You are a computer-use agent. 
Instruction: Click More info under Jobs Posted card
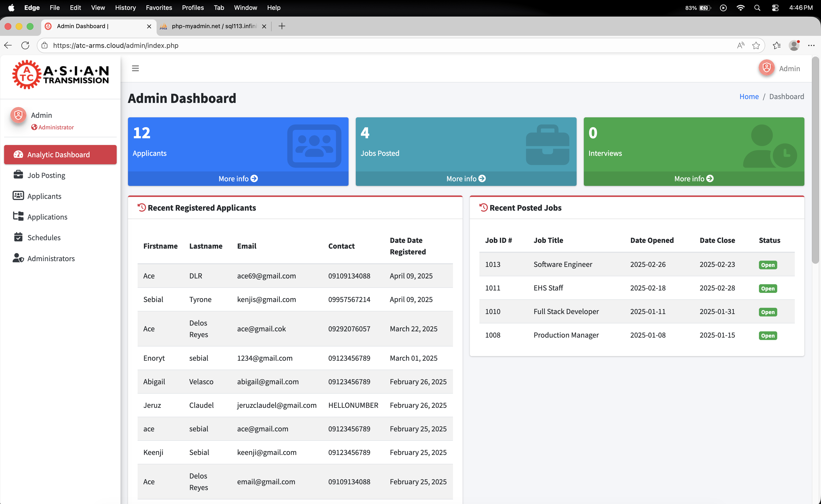[x=465, y=179]
